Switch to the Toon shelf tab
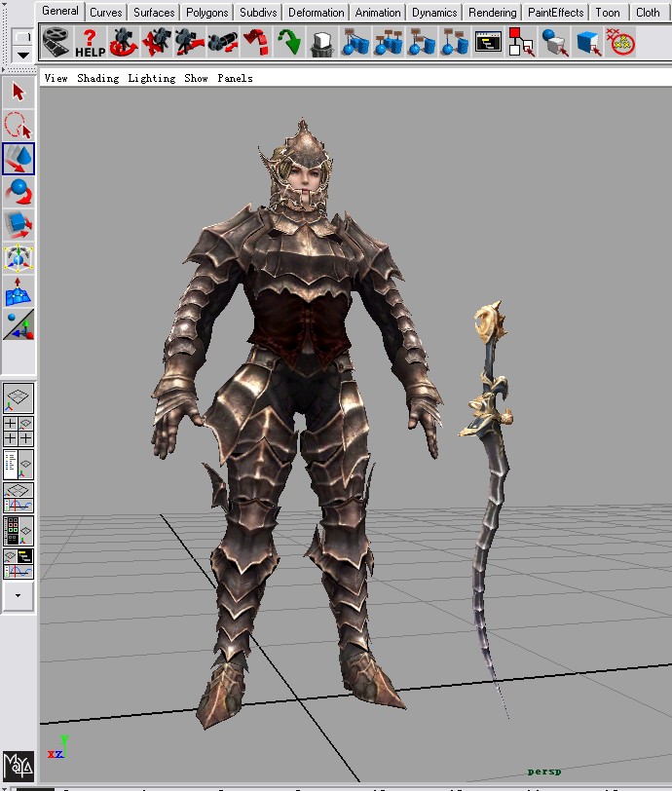Image resolution: width=672 pixels, height=791 pixels. coord(608,12)
